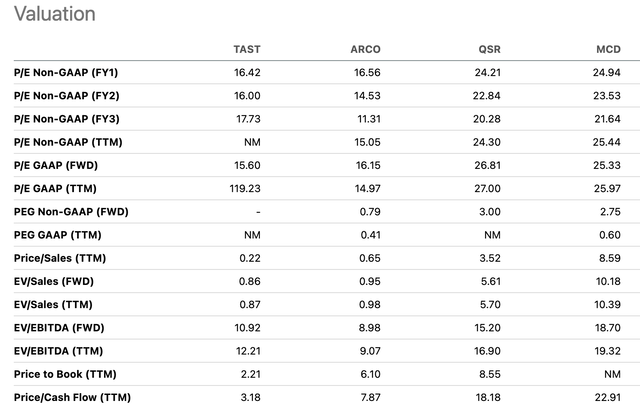This screenshot has height=416, width=640.
Task: Select the EV/EBITDA (TTM) row label
Action: (x=58, y=351)
